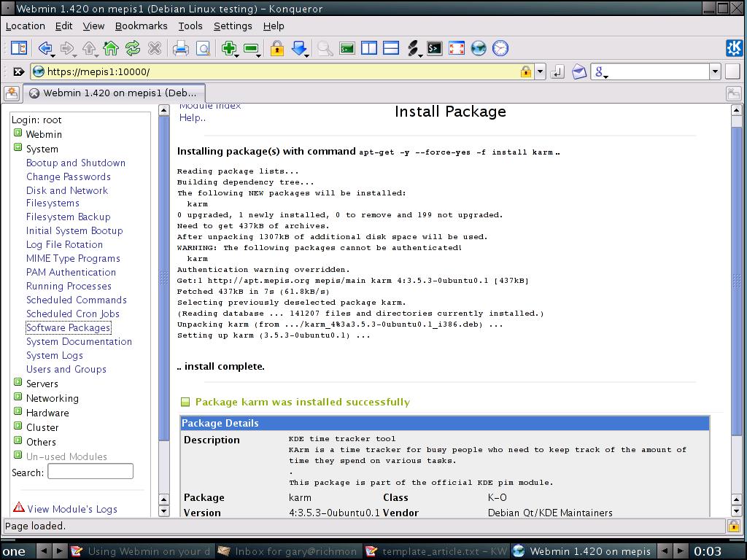Expand the Cluster category
The width and height of the screenshot is (747, 560).
point(18,426)
